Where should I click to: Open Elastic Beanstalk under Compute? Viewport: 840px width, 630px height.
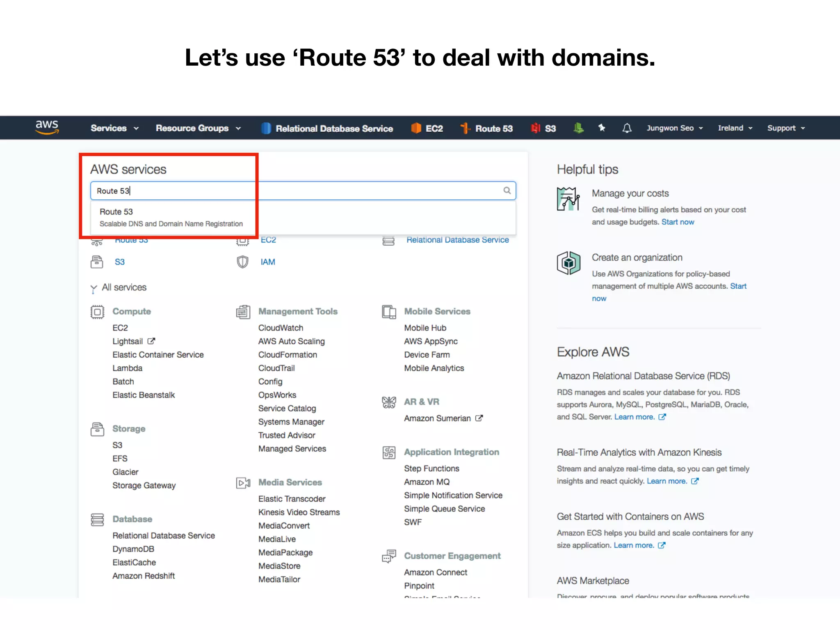point(144,395)
